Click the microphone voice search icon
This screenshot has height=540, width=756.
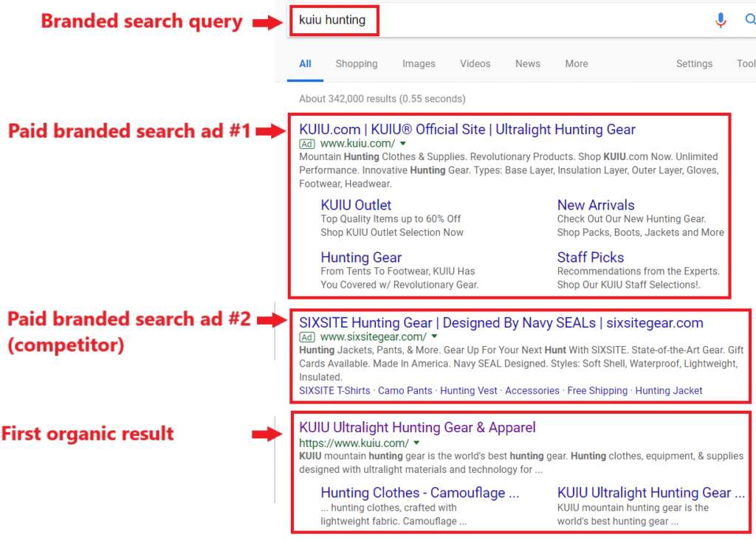click(721, 19)
